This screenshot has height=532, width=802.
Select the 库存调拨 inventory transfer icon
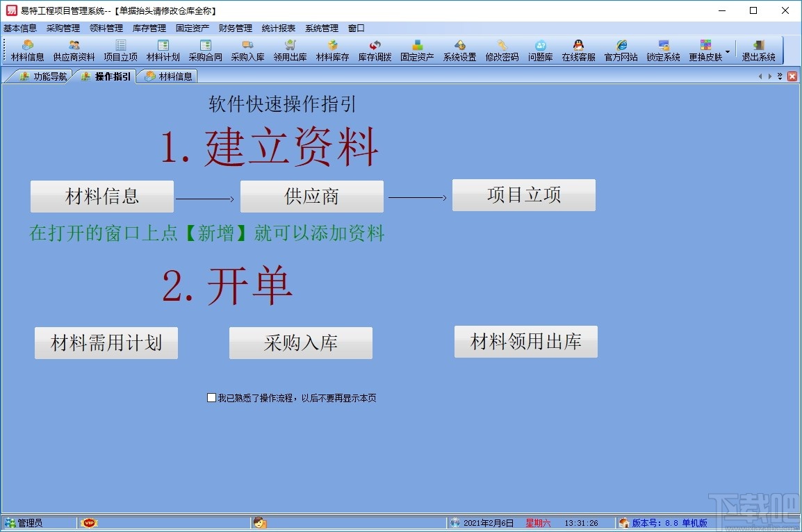tap(376, 50)
